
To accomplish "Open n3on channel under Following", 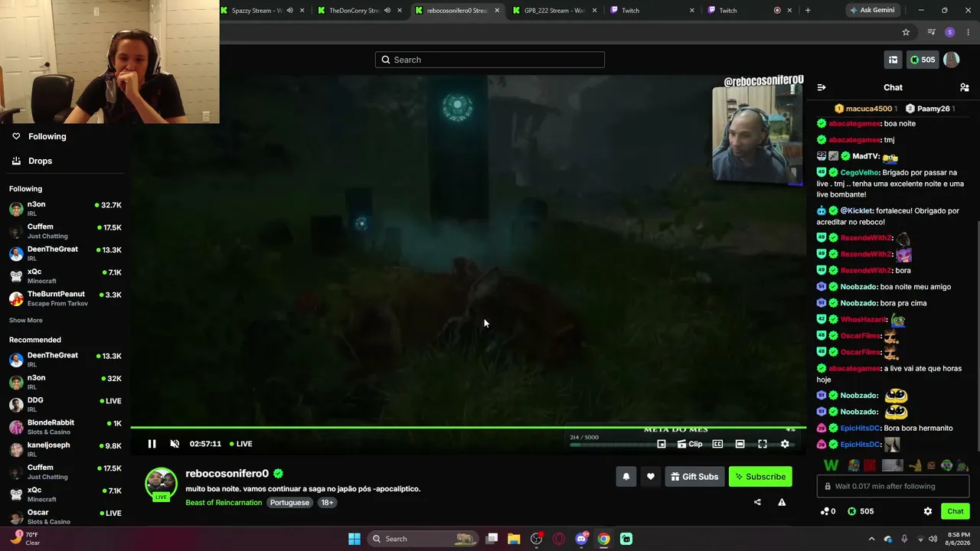I will [65, 208].
